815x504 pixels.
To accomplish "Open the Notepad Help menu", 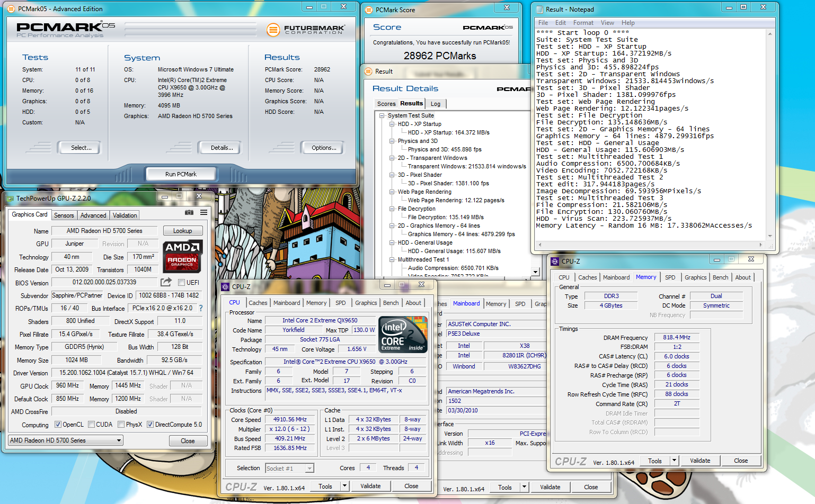I will [x=628, y=23].
